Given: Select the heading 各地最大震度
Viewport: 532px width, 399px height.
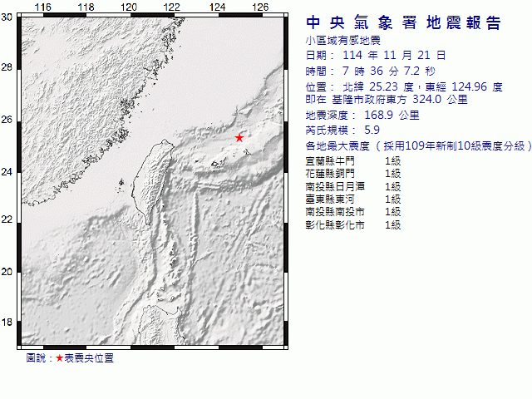Looking at the screenshot, I should pos(337,146).
